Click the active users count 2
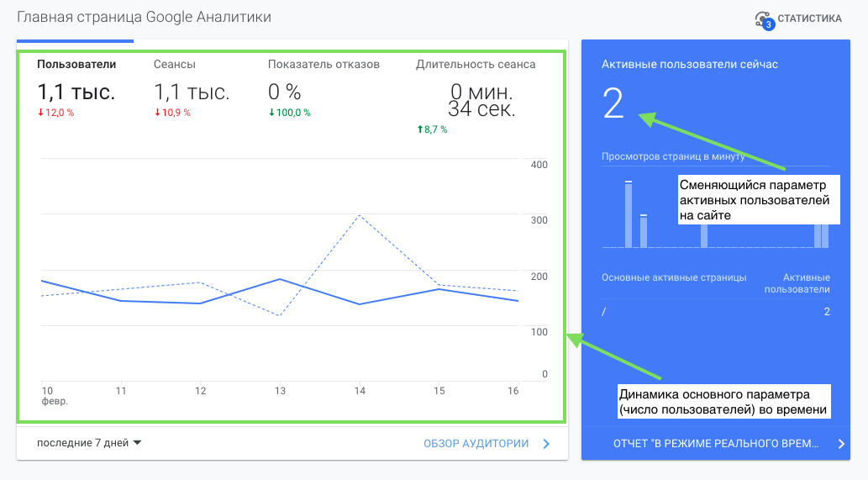 pyautogui.click(x=613, y=103)
